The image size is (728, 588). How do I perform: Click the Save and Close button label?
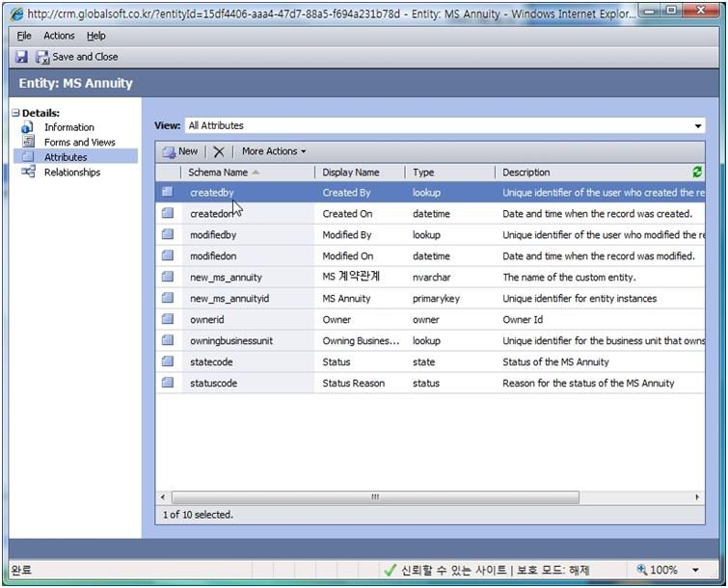pyautogui.click(x=85, y=57)
